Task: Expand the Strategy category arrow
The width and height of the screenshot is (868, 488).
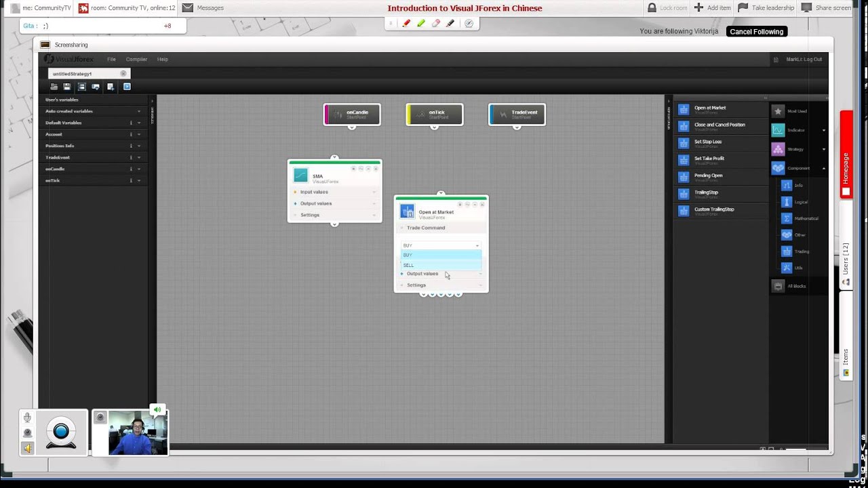Action: (824, 149)
